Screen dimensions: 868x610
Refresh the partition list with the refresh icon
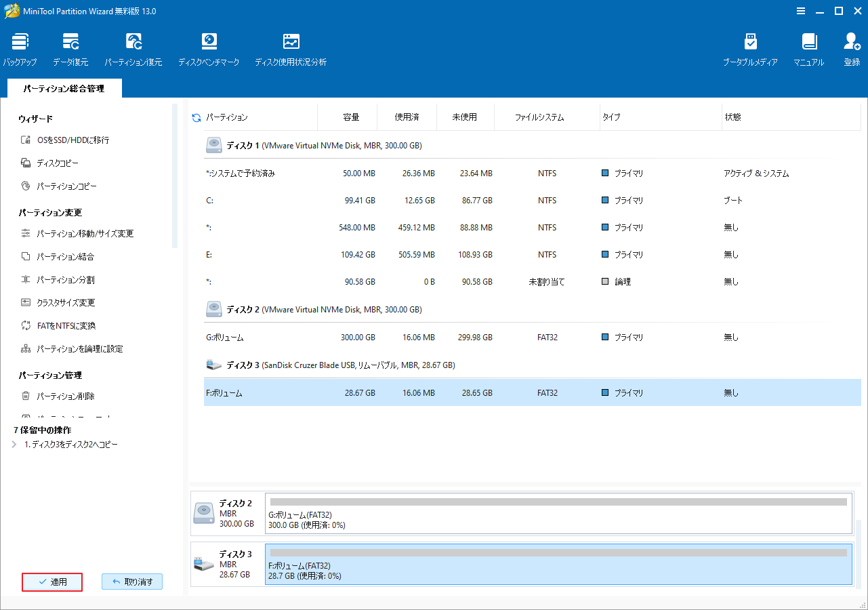click(197, 118)
